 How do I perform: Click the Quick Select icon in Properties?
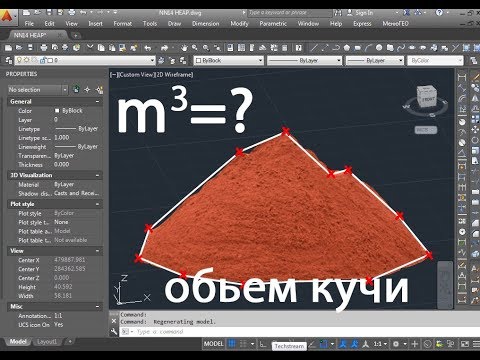point(99,89)
